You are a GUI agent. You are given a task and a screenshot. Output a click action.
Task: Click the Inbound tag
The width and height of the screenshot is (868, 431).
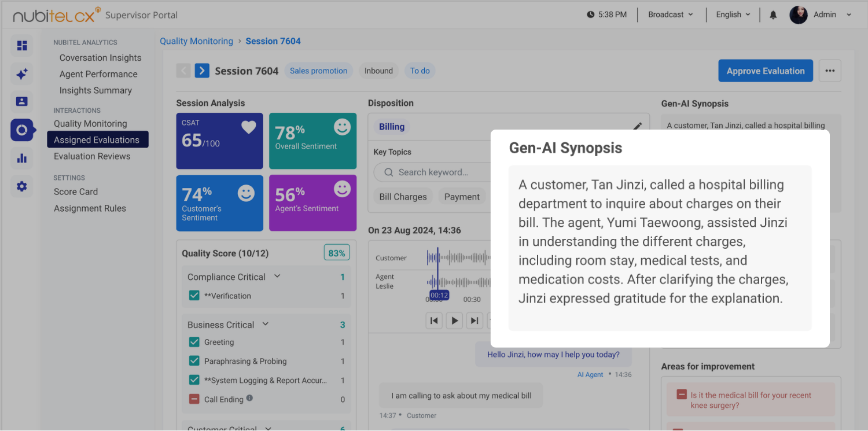pyautogui.click(x=378, y=71)
